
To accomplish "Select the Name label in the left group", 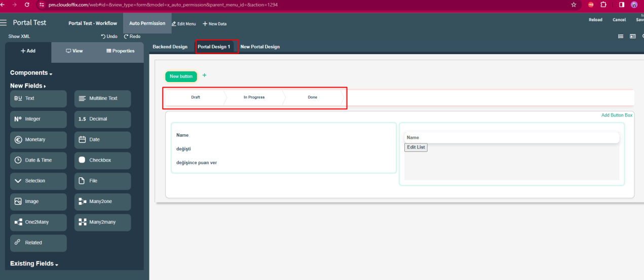I will [182, 135].
